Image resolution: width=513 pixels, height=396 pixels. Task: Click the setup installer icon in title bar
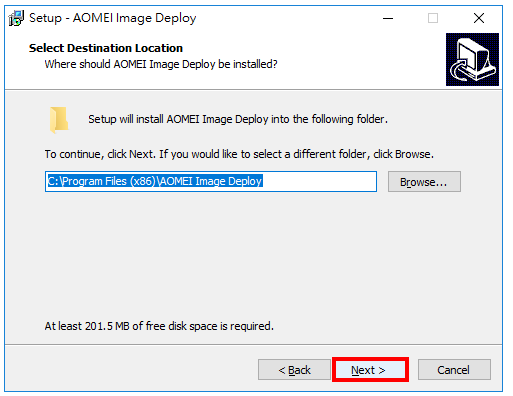pos(16,18)
